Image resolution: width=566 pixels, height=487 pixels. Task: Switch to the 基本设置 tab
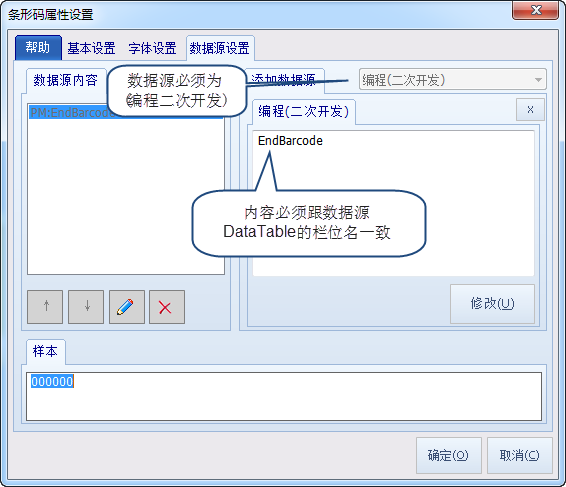(91, 48)
